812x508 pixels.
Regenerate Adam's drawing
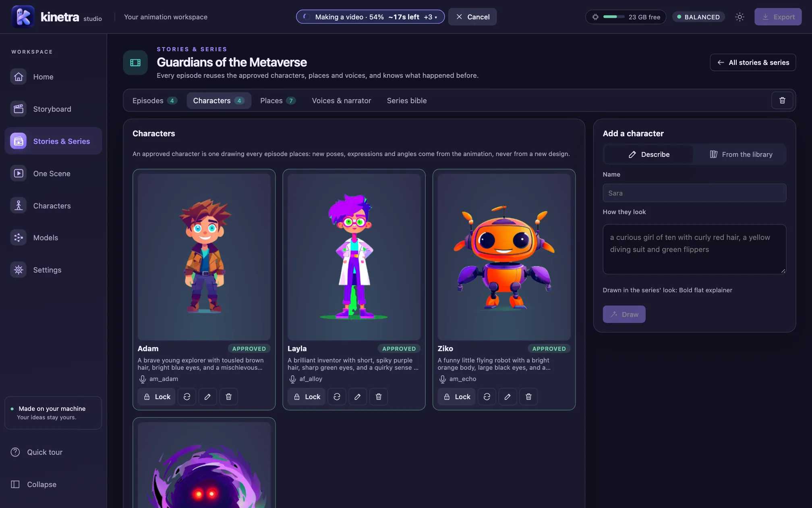187,397
